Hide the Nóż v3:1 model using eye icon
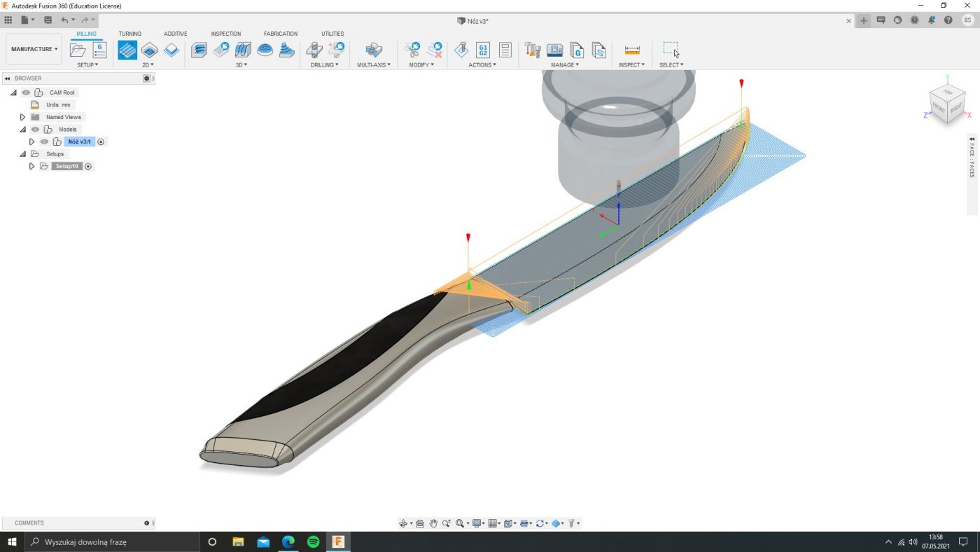The image size is (980, 552). [x=44, y=142]
